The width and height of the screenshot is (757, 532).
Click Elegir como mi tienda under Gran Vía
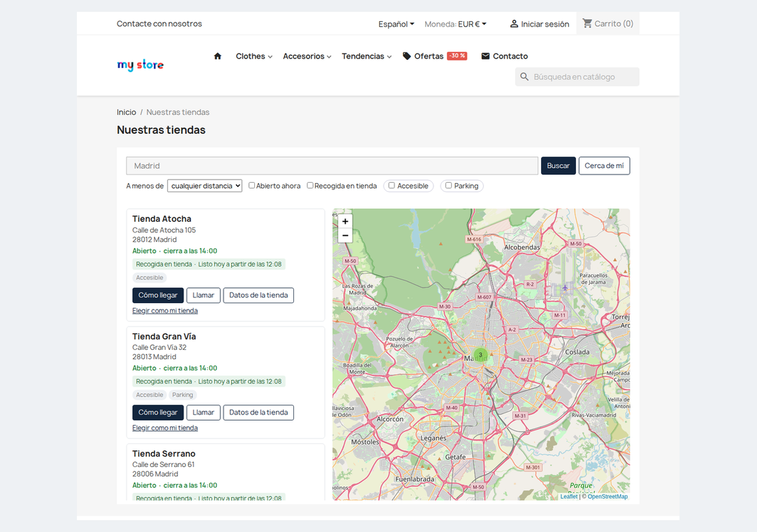pyautogui.click(x=165, y=428)
